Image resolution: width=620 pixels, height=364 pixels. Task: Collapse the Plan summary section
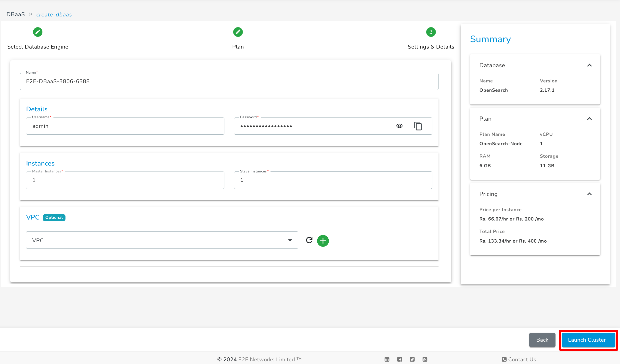click(589, 119)
